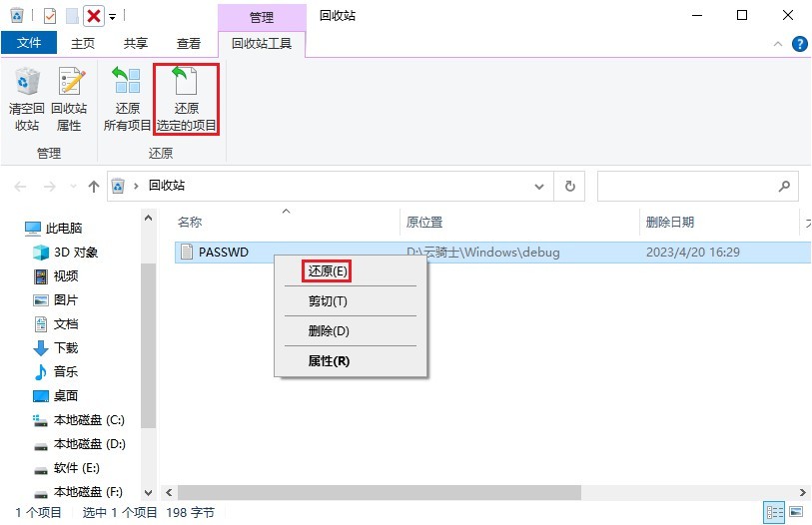
Task: Click the recycle bin icon in title bar
Action: click(17, 16)
